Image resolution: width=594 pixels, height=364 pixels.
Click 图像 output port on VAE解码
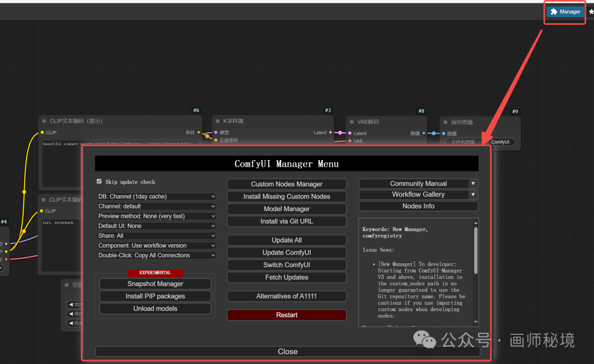pyautogui.click(x=424, y=133)
